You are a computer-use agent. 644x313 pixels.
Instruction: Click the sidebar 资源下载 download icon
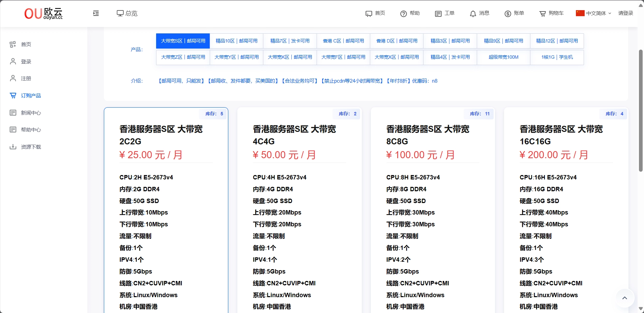tap(13, 147)
